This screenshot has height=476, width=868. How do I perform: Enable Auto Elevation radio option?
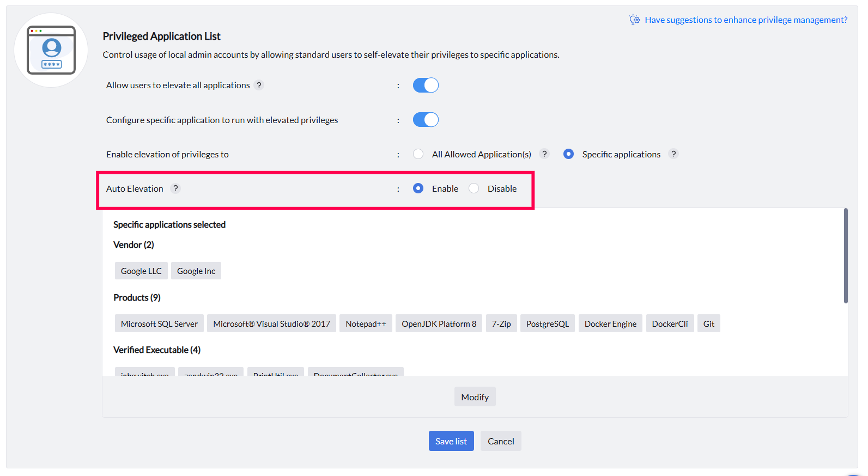point(418,188)
